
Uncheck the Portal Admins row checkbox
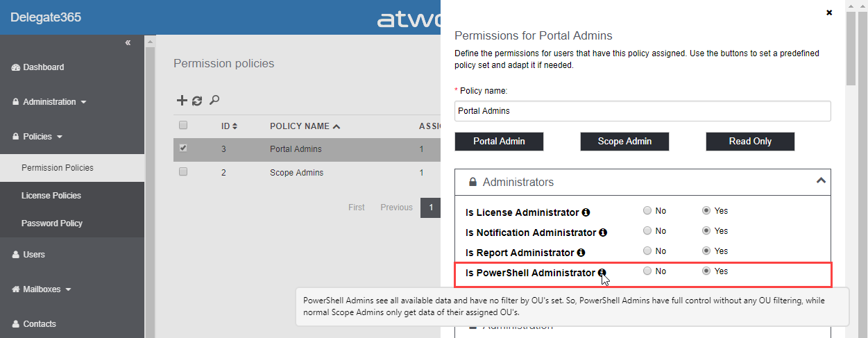183,148
